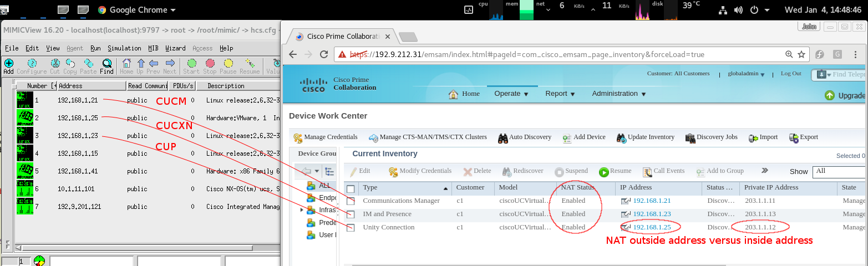
Task: Click agent 1 Linux icon at 192.168.1.21
Action: click(x=24, y=100)
